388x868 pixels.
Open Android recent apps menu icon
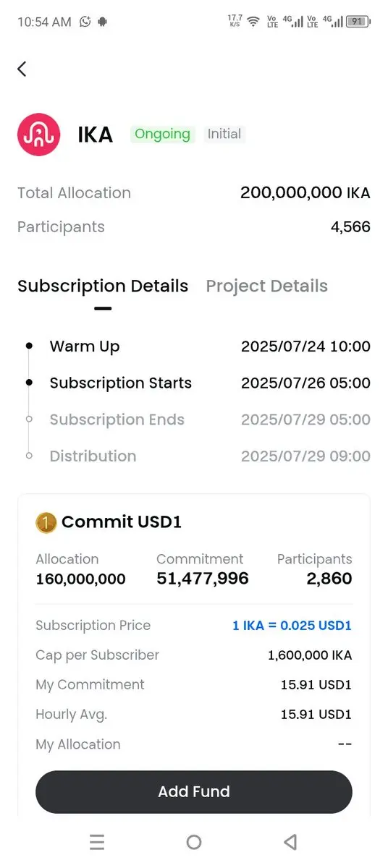(x=97, y=842)
